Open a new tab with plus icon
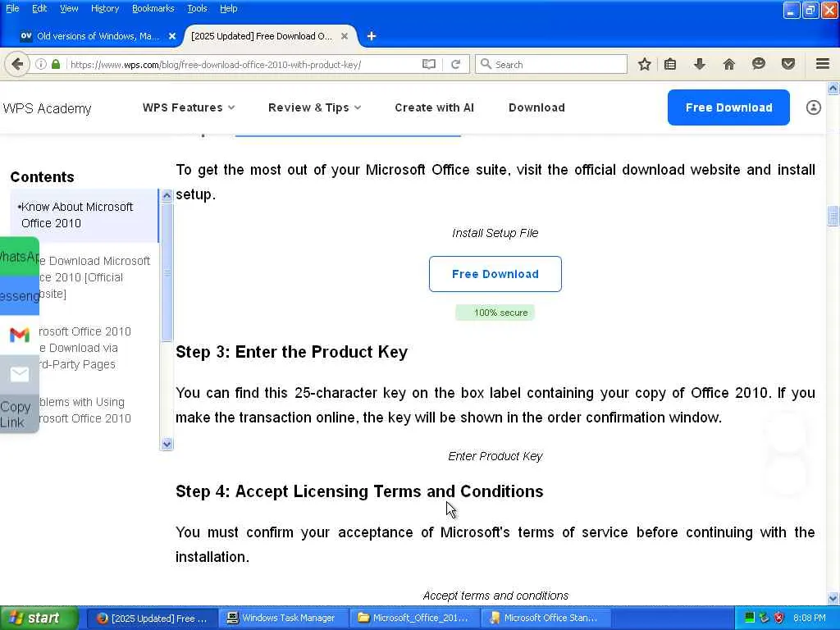The width and height of the screenshot is (840, 630). point(372,36)
